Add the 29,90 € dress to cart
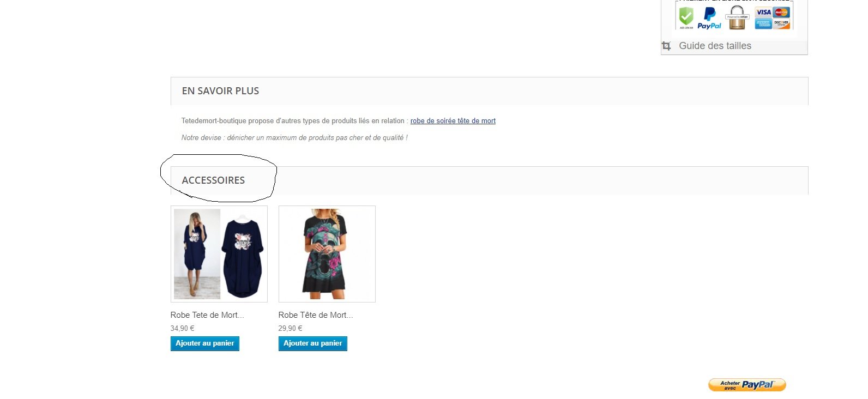This screenshot has width=868, height=399. click(x=313, y=343)
